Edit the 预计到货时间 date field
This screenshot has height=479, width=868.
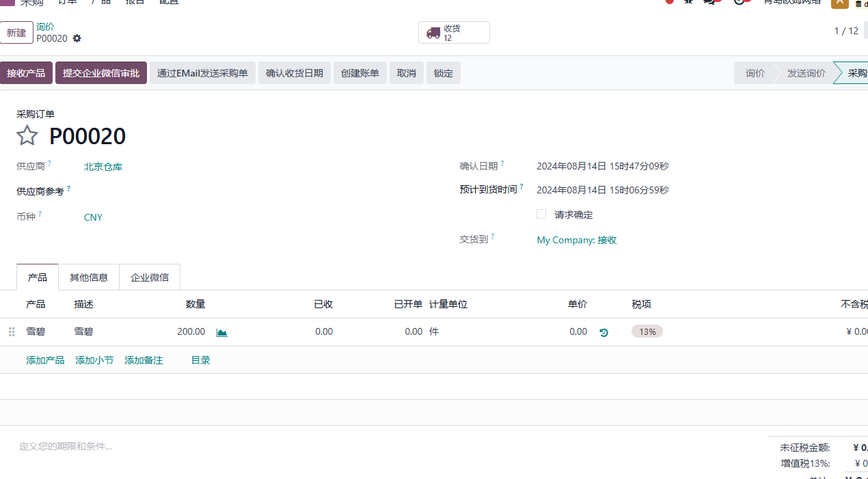coord(603,190)
